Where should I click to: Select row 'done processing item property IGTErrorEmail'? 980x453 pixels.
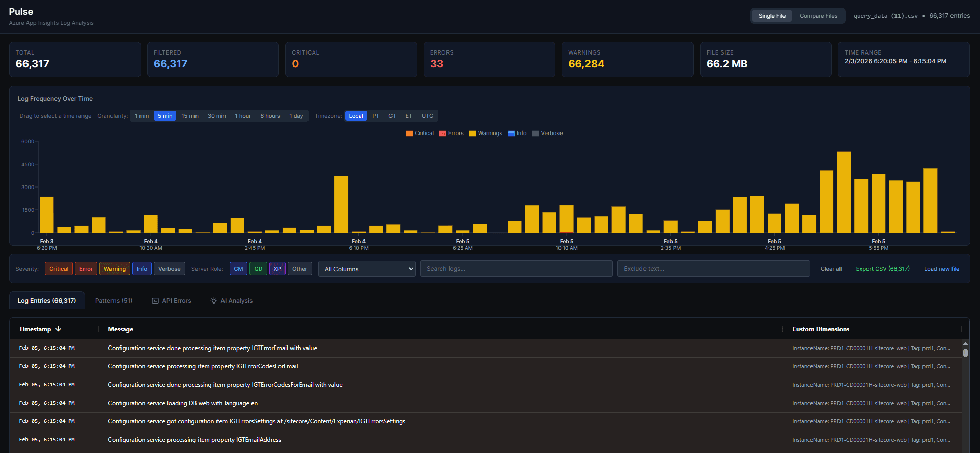tap(486, 348)
